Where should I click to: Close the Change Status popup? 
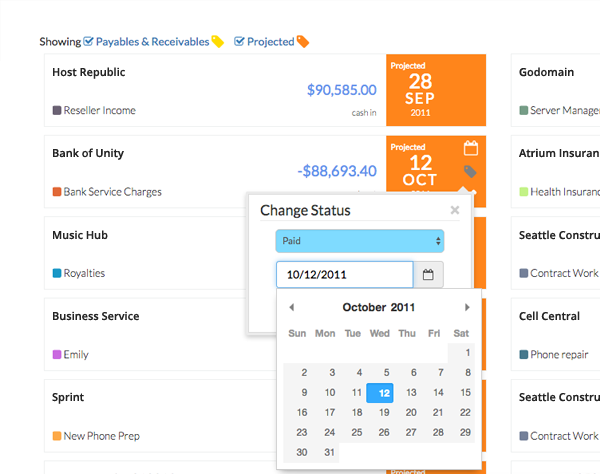[x=455, y=210]
